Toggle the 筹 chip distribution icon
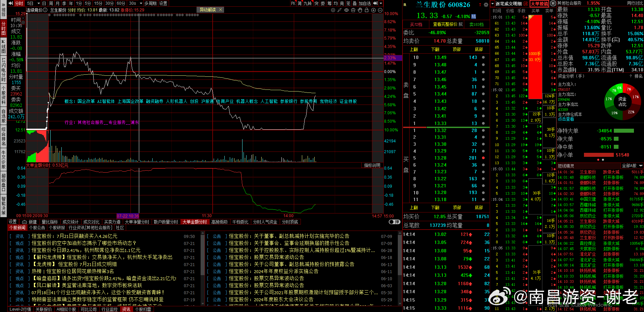This screenshot has width=644, height=312. (x=329, y=3)
